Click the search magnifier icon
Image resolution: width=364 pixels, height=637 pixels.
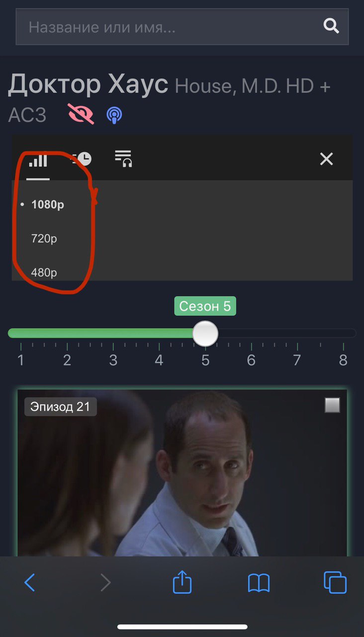point(331,26)
